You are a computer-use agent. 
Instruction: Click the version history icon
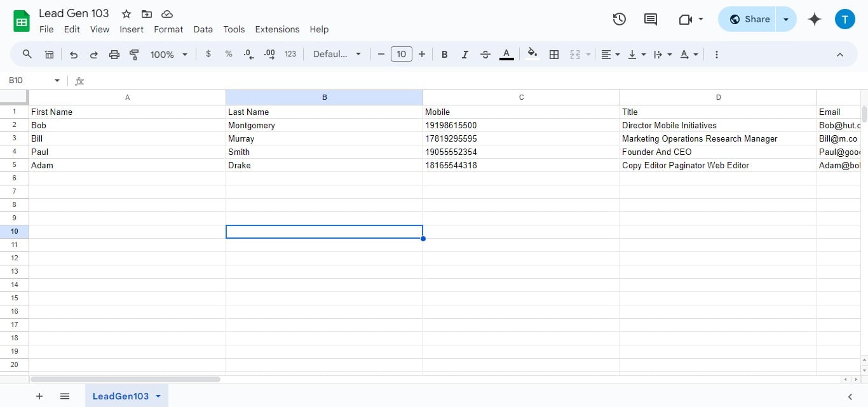click(619, 19)
